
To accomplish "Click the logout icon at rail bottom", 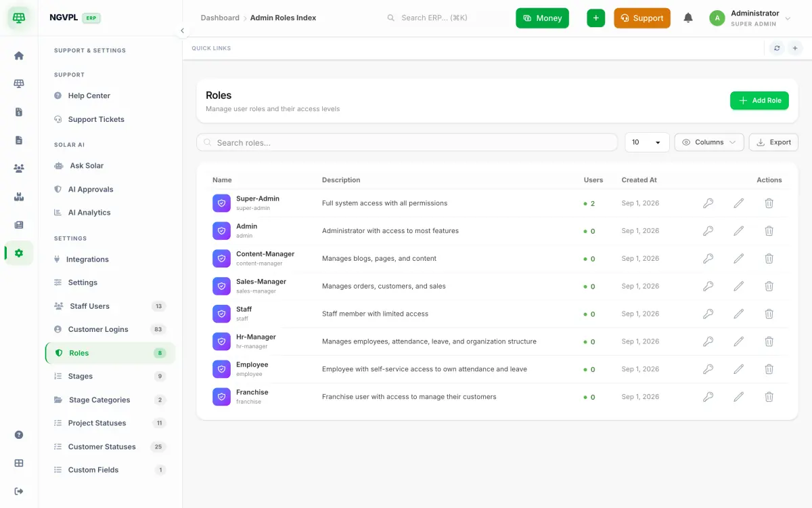I will (19, 491).
